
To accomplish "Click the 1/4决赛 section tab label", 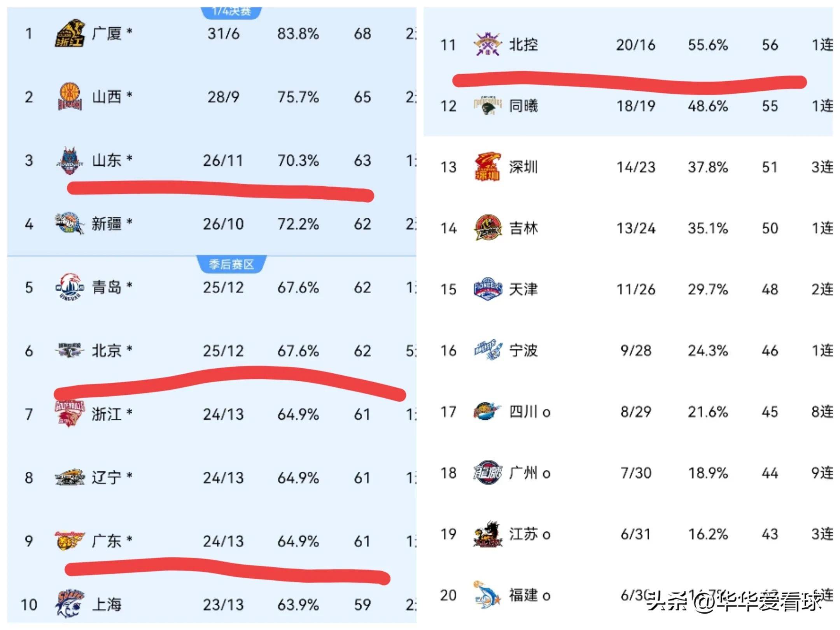I will 231,12.
